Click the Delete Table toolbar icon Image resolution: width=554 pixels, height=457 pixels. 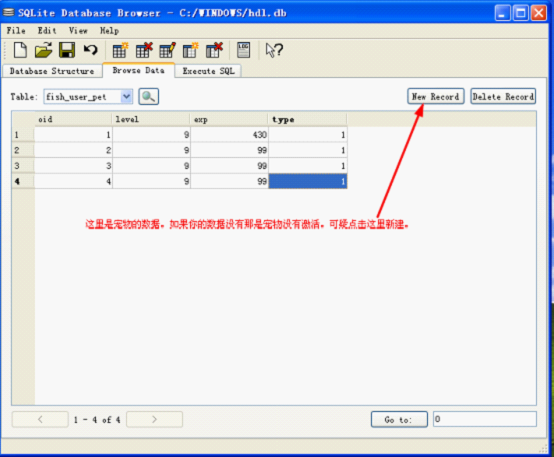144,50
